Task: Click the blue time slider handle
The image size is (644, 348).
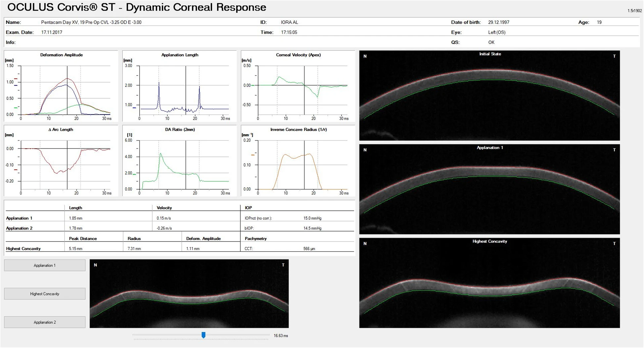Action: tap(204, 335)
